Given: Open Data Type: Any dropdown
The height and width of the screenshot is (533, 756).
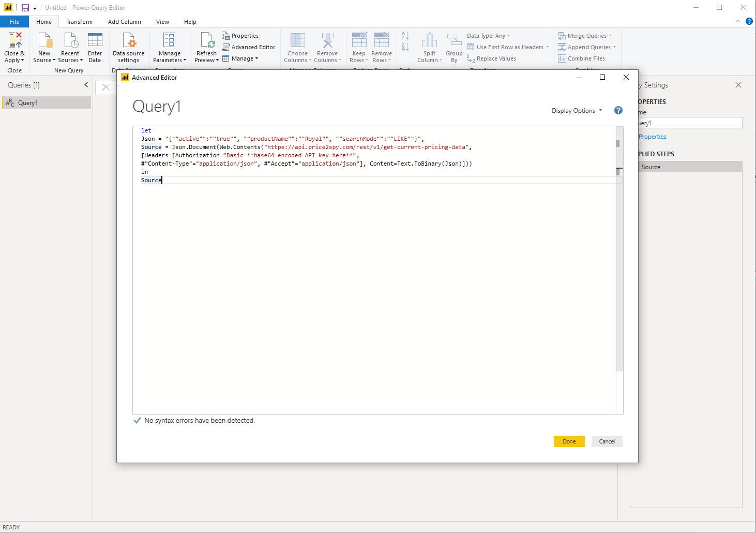Looking at the screenshot, I should tap(489, 36).
